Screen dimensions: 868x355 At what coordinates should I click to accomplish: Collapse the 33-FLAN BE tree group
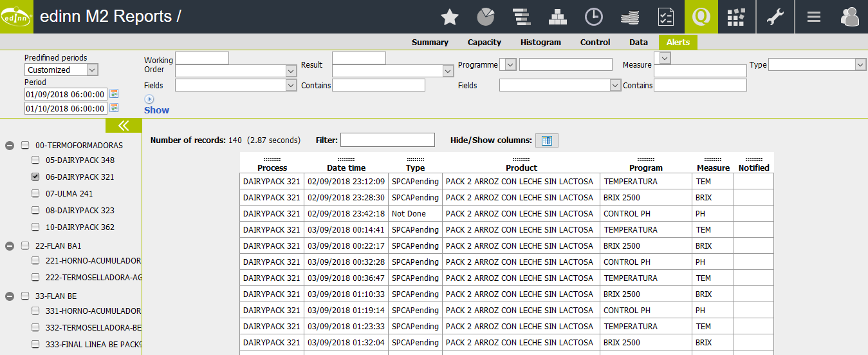coord(10,296)
